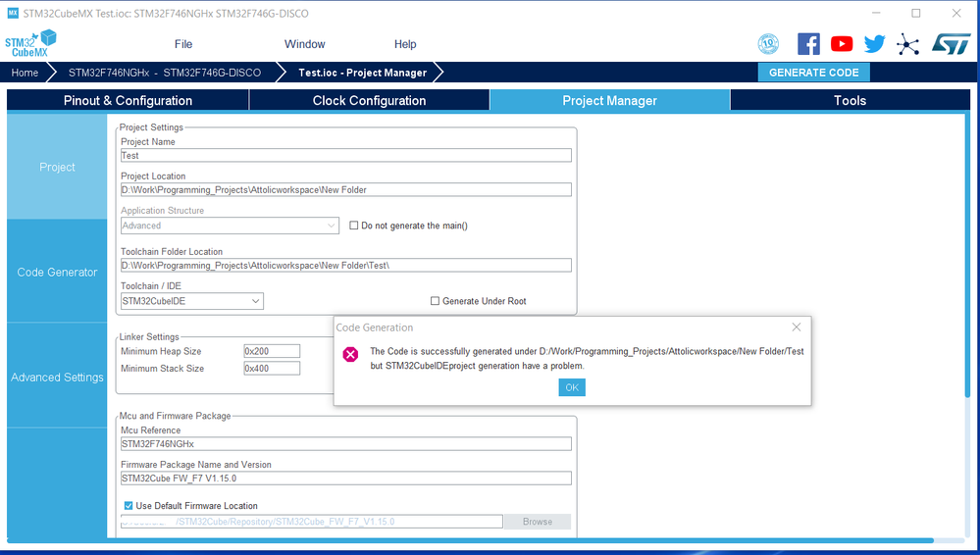The image size is (980, 555).
Task: Open the Code Generator side tab
Action: [57, 272]
